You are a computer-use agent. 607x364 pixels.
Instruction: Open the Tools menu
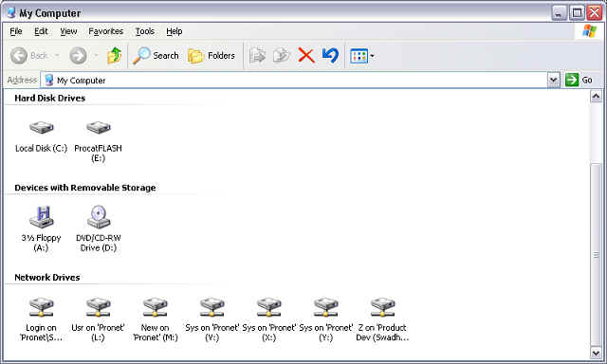tap(145, 31)
